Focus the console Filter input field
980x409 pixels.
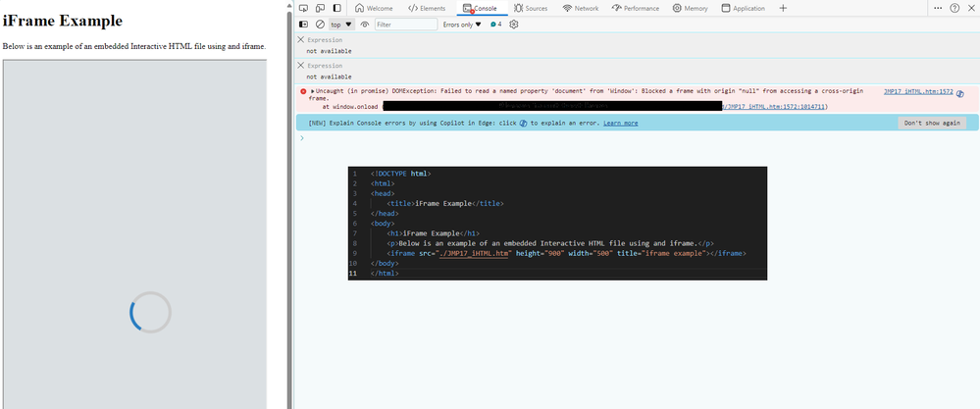406,25
